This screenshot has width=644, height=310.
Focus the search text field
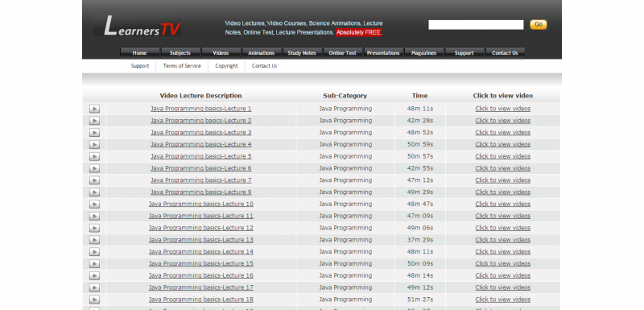(476, 25)
